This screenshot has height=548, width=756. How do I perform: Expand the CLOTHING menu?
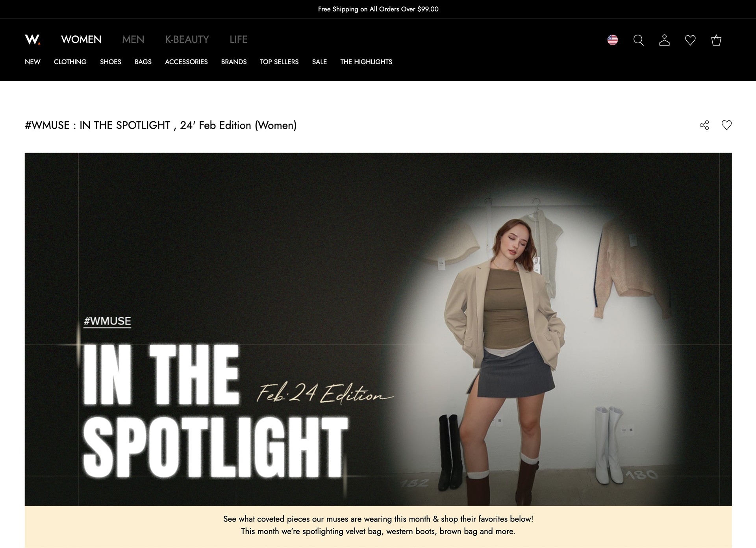coord(70,62)
